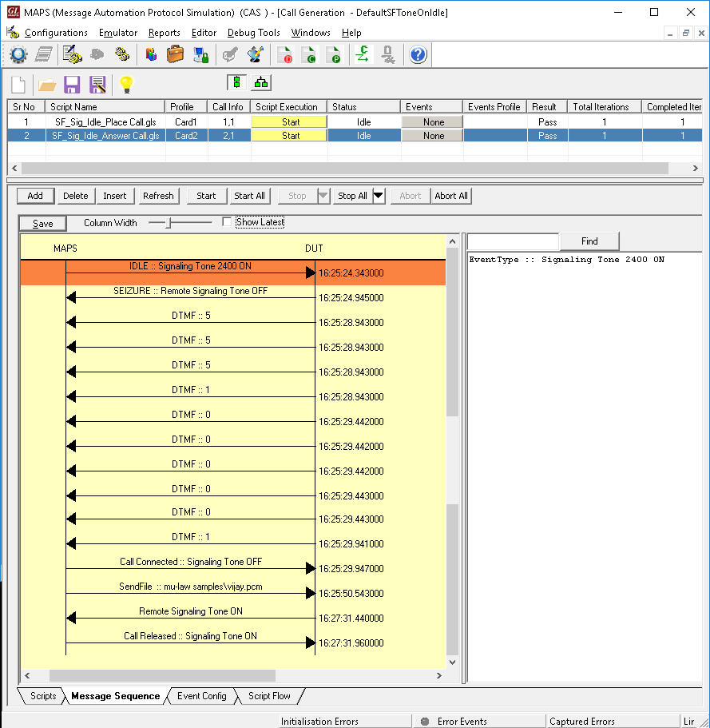Toggle the Show Latest checkbox
The height and width of the screenshot is (728, 710).
(227, 222)
